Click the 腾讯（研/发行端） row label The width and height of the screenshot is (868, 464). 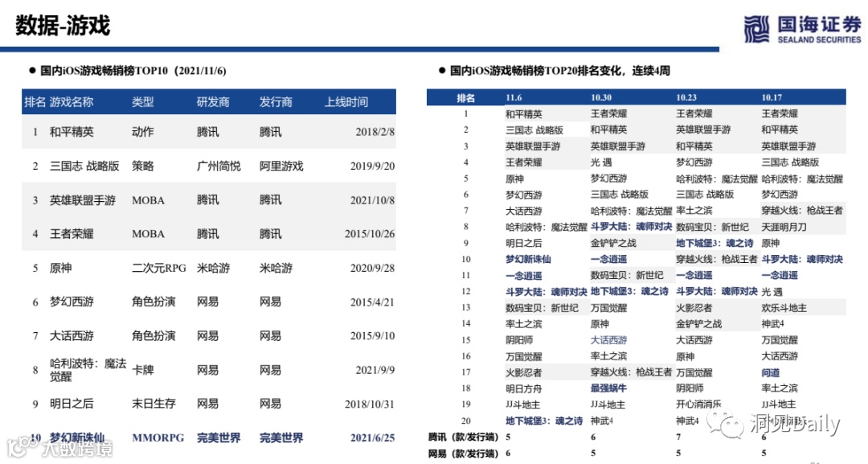463,437
